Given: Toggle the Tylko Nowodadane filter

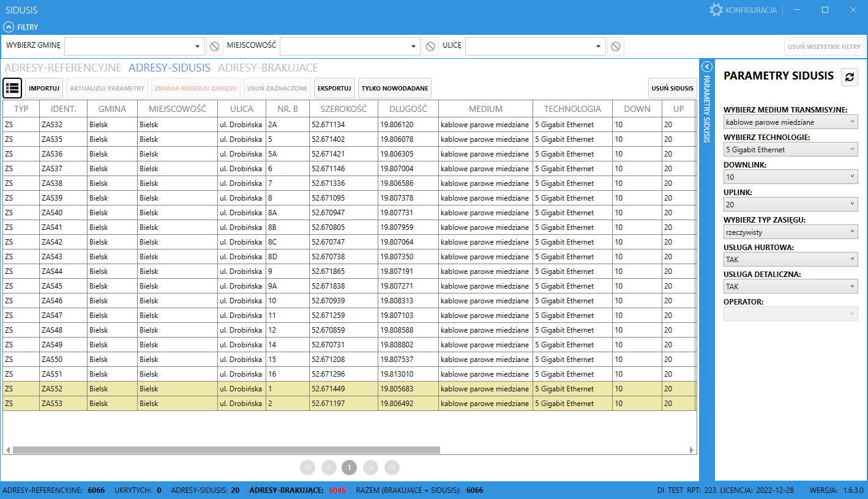Looking at the screenshot, I should (x=394, y=88).
